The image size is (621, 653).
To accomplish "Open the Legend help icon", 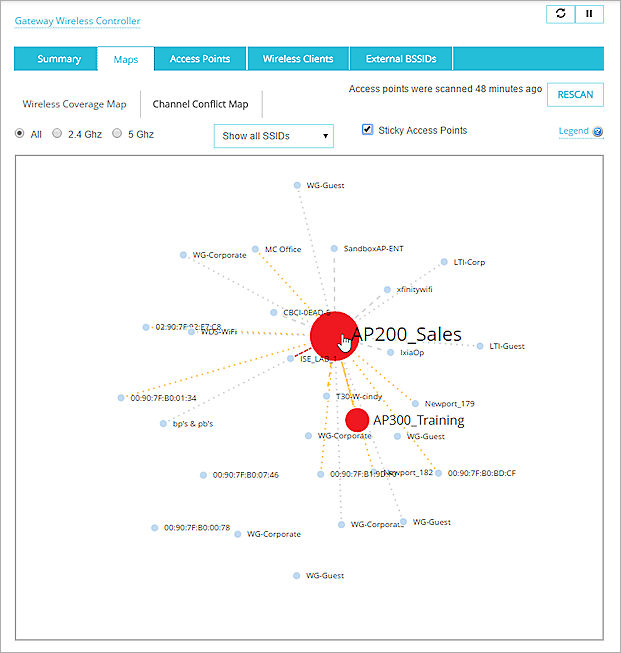I will (598, 132).
